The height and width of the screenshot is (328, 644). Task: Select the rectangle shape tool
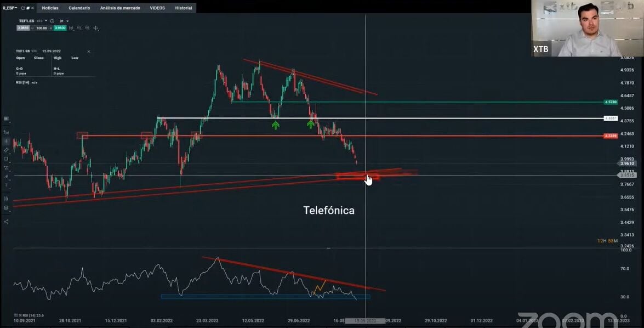pyautogui.click(x=6, y=159)
